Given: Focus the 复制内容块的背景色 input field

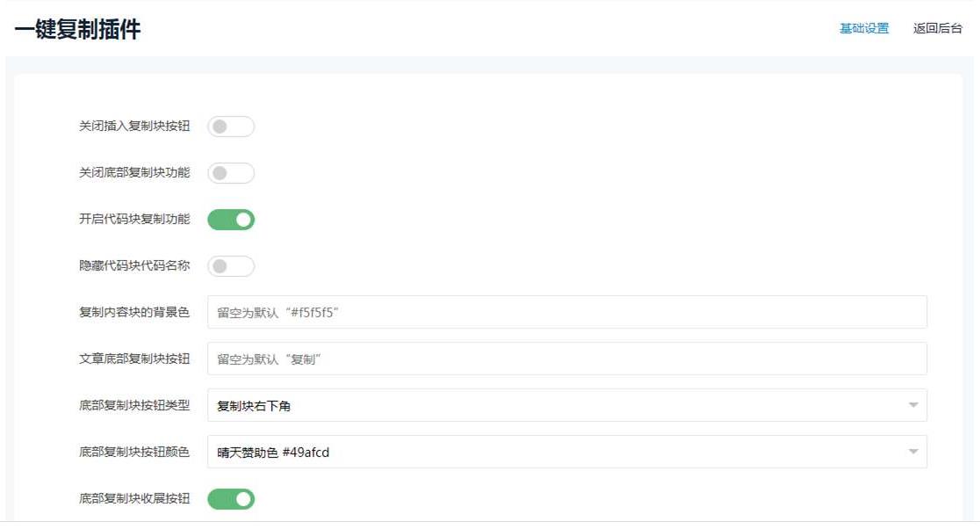Looking at the screenshot, I should point(566,312).
